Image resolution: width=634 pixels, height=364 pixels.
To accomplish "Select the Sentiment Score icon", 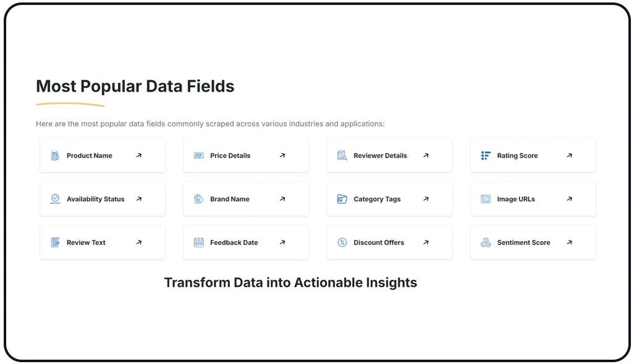I will [x=486, y=242].
